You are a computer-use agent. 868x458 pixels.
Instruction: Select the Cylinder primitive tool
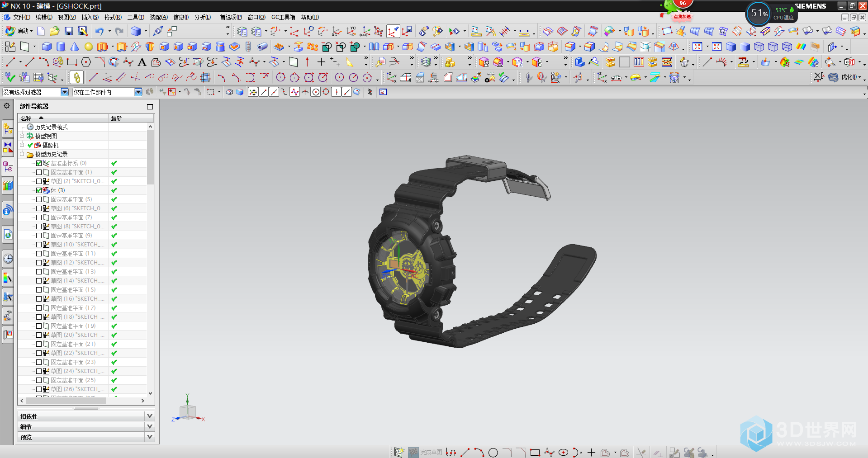61,47
